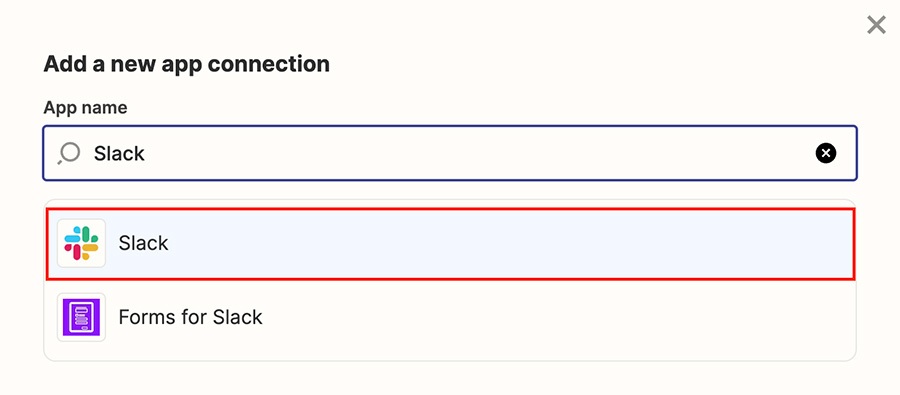Click the purple Forms for Slack icon
The width and height of the screenshot is (900, 395).
pos(82,317)
